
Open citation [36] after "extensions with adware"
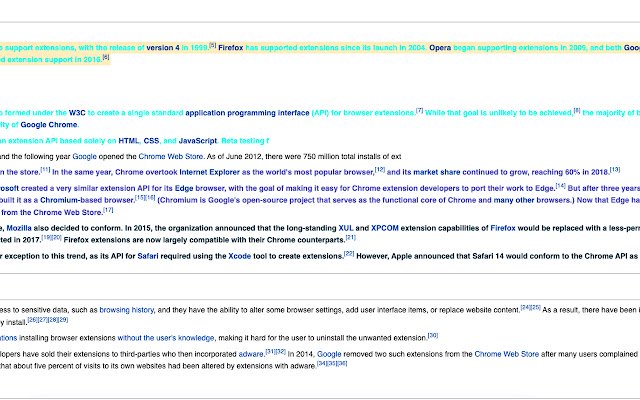(x=342, y=363)
